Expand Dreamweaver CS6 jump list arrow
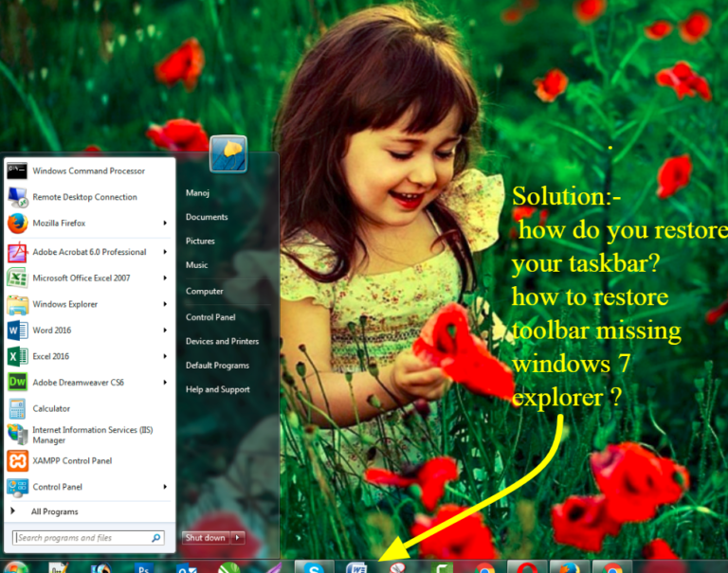 pos(165,383)
